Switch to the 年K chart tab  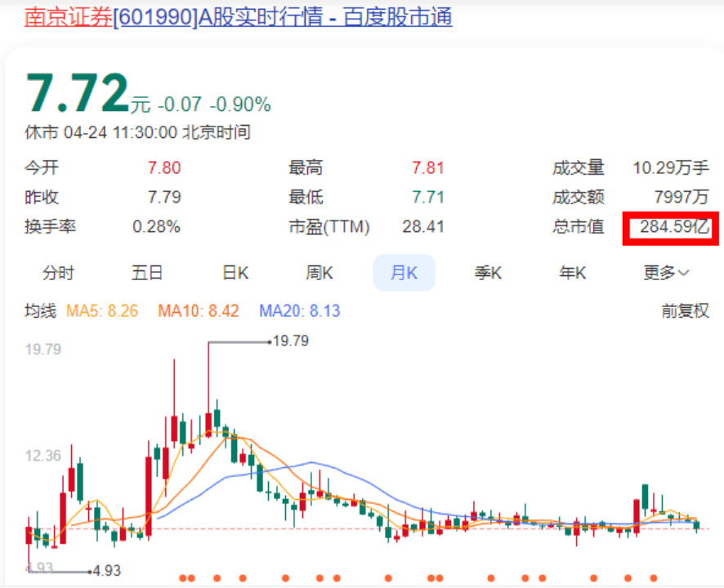tap(573, 273)
